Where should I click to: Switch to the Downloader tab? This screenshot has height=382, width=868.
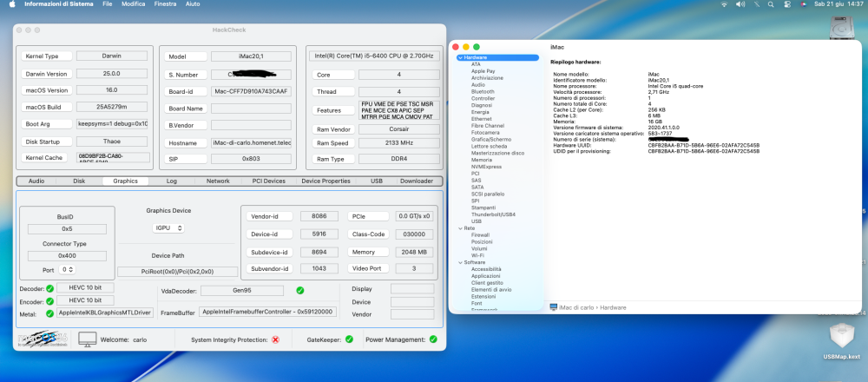point(417,181)
